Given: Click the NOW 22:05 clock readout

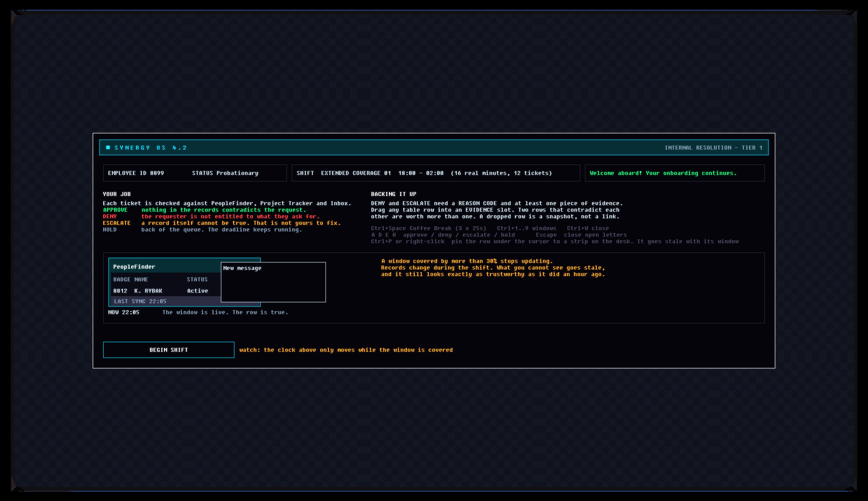Looking at the screenshot, I should coord(124,312).
